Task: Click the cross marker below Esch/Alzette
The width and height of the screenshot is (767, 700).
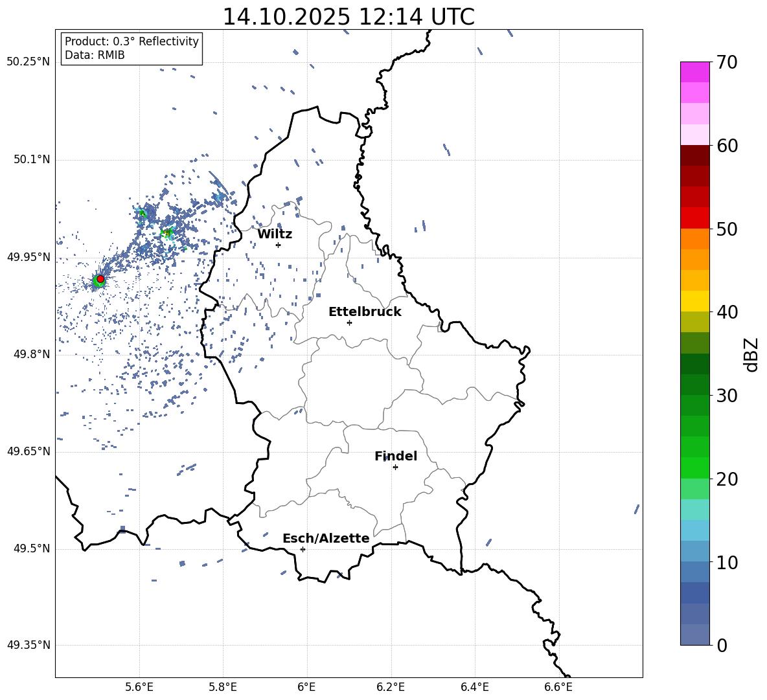Action: click(x=303, y=549)
